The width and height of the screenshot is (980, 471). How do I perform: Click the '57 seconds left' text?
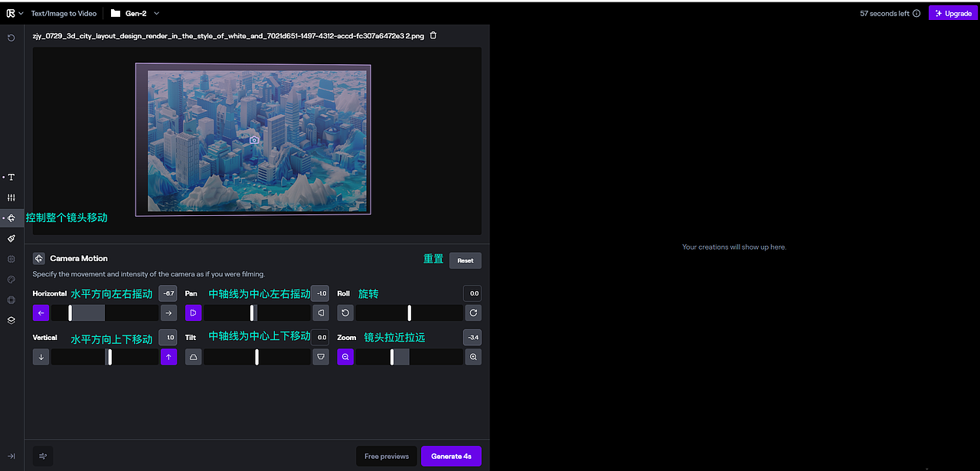[884, 14]
